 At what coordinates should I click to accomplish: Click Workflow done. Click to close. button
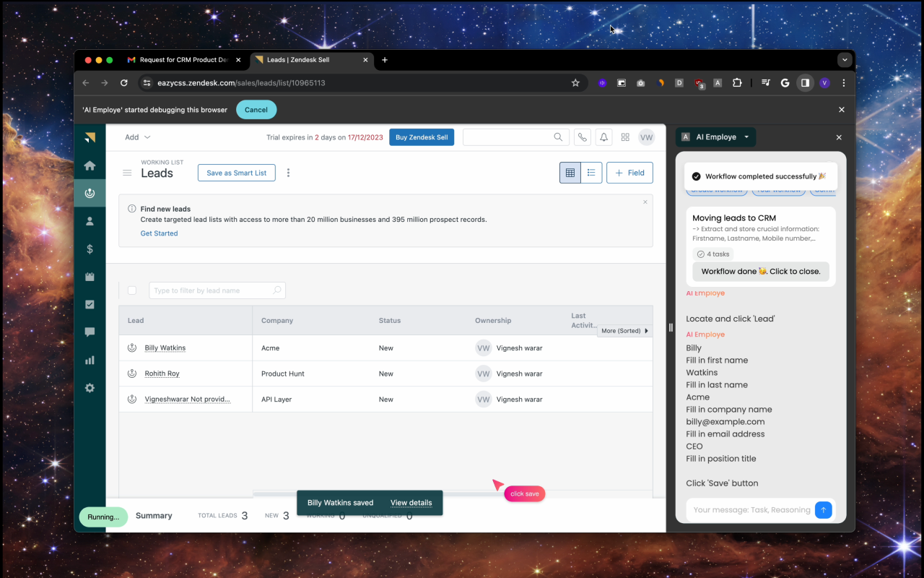tap(761, 272)
